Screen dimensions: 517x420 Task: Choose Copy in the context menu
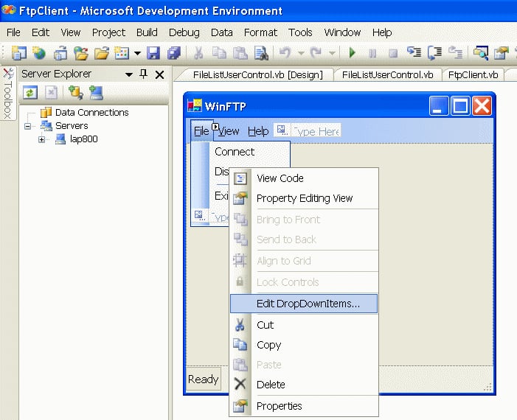[x=304, y=345]
